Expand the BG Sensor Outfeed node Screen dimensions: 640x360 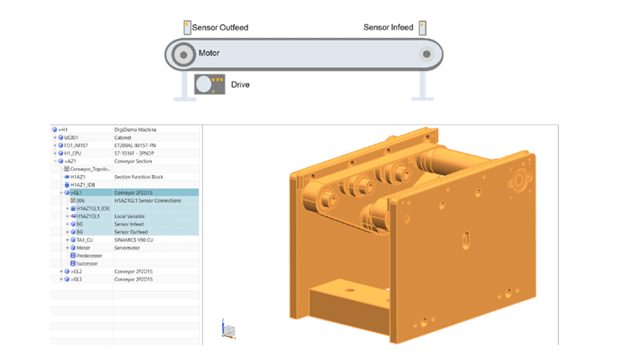coord(68,232)
